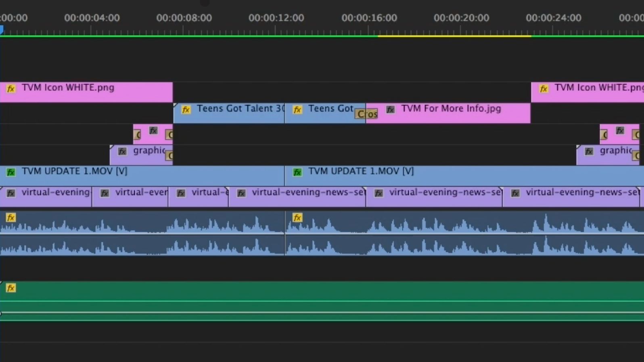Select the green audio track clip
The width and height of the screenshot is (644, 362).
(x=322, y=301)
